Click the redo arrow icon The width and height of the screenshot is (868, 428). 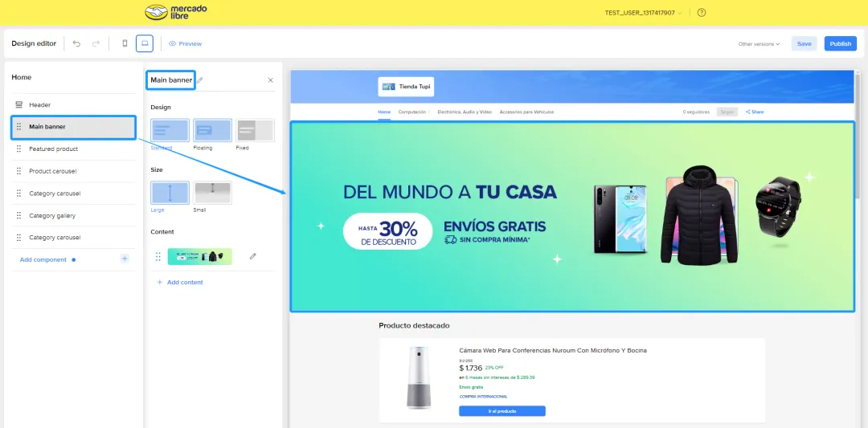pyautogui.click(x=96, y=43)
